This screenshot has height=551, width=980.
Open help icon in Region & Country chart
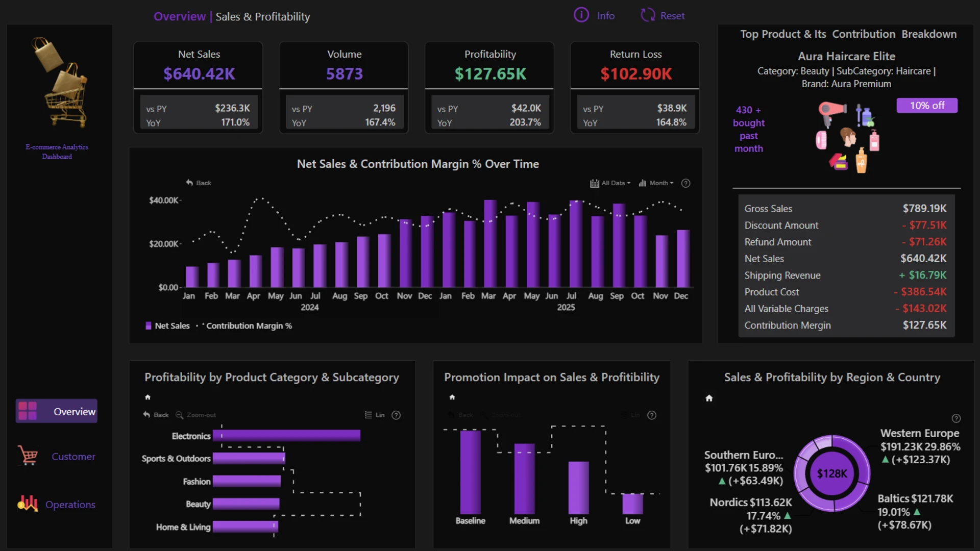pyautogui.click(x=957, y=418)
